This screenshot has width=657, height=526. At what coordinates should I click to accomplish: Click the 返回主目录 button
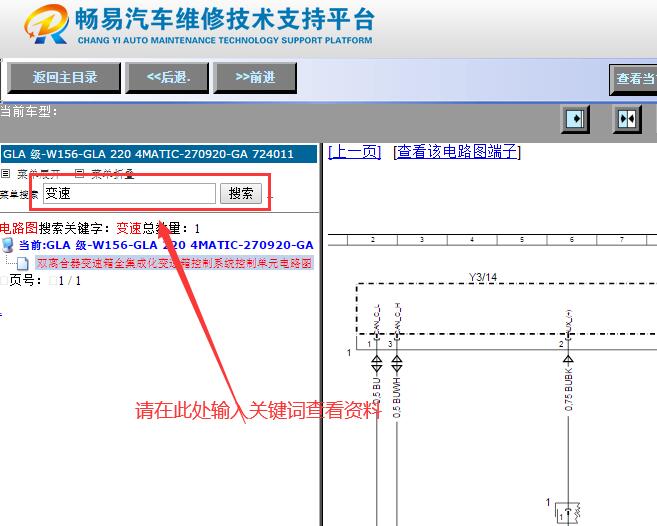click(x=64, y=78)
